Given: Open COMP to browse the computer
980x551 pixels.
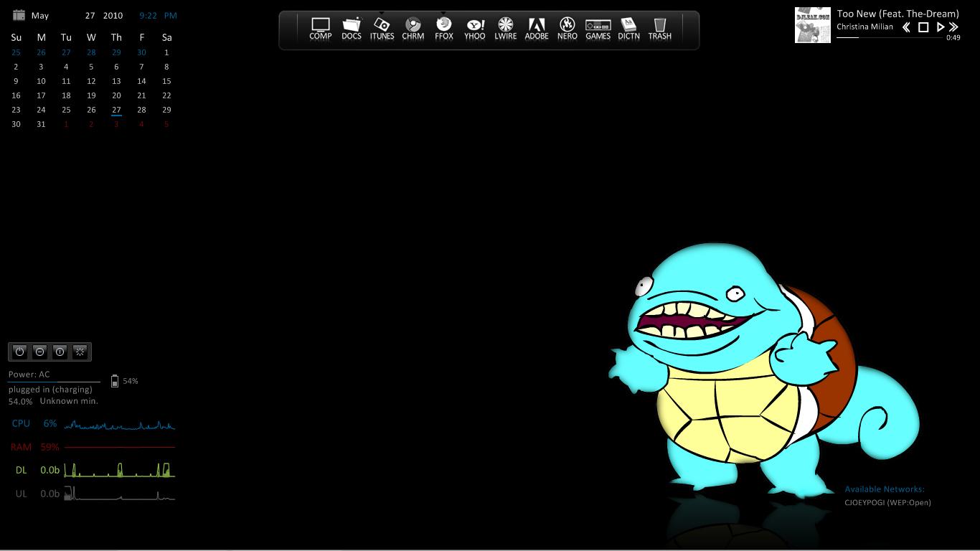Looking at the screenshot, I should (x=320, y=27).
